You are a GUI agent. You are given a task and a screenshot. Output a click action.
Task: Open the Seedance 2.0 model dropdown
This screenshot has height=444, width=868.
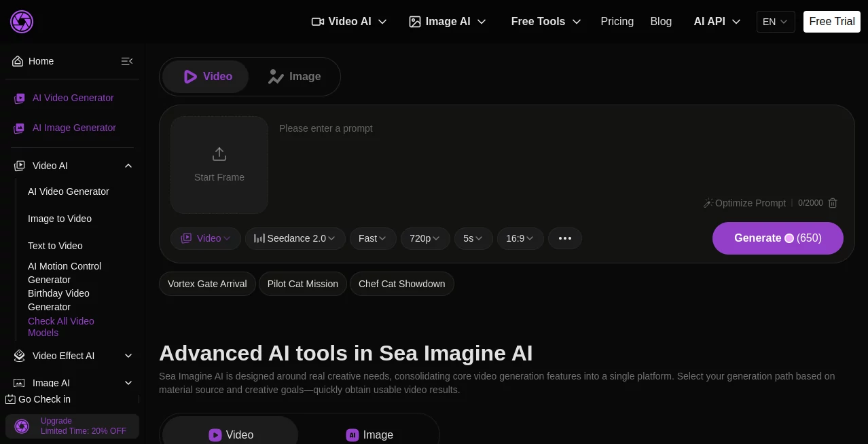(295, 238)
